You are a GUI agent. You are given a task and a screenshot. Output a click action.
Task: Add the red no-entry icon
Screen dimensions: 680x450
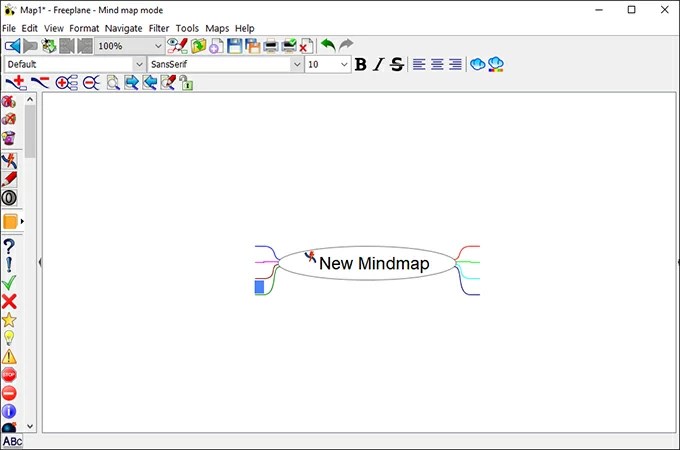[9, 393]
